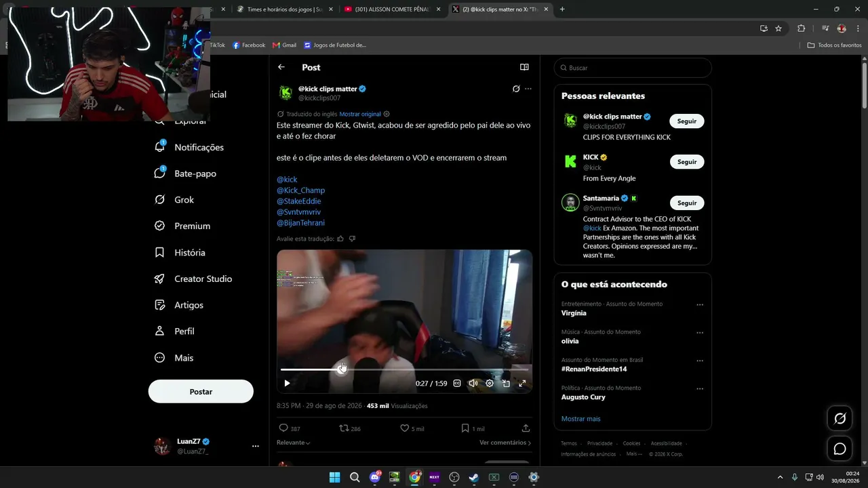Enable picture-in-picture for the video
The width and height of the screenshot is (868, 488).
(506, 383)
